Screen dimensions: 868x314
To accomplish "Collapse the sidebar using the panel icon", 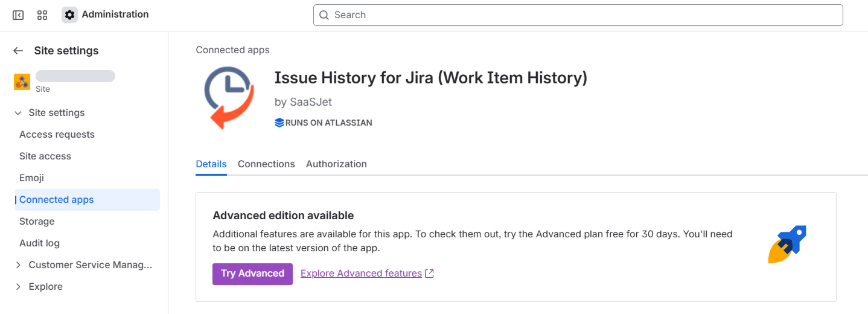I will 18,15.
